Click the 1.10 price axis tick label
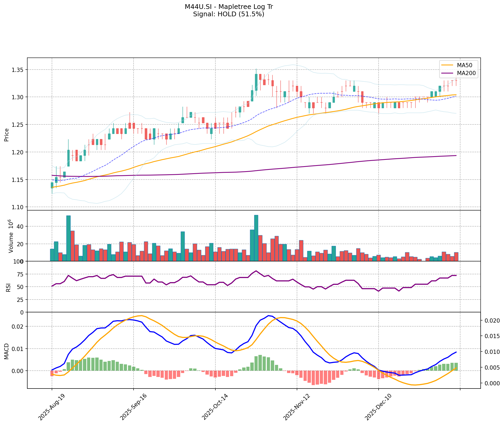 click(18, 207)
